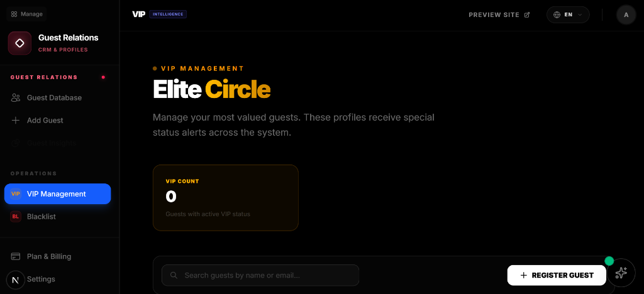Open the user avatar A menu
Viewport: 644px width, 294px height.
click(626, 14)
